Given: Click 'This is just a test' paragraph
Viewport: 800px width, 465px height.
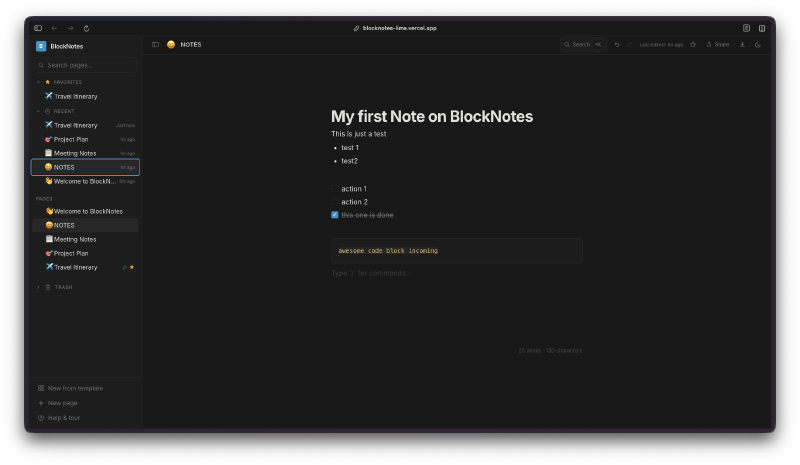Looking at the screenshot, I should click(x=359, y=134).
